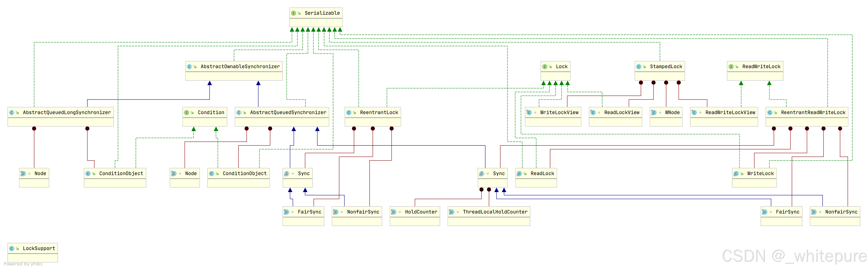868x270 pixels.
Task: Click the StampedLock class icon
Action: pos(639,67)
